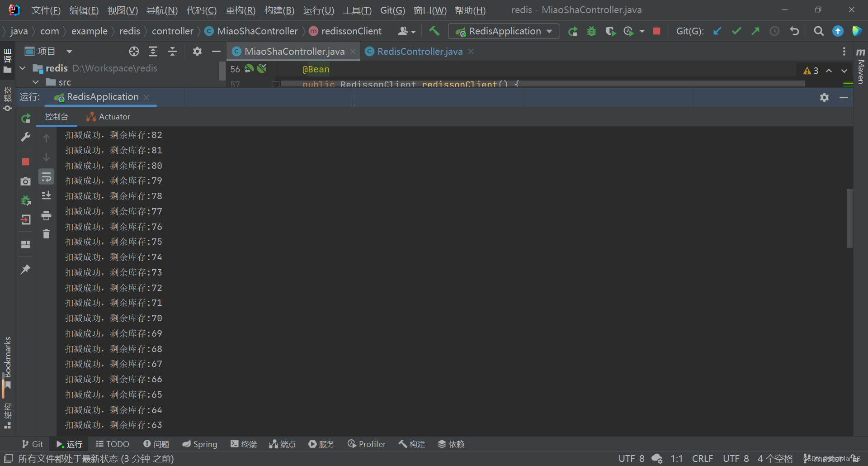Open Run panel settings gear
Screen dimensions: 868x466
pyautogui.click(x=824, y=97)
